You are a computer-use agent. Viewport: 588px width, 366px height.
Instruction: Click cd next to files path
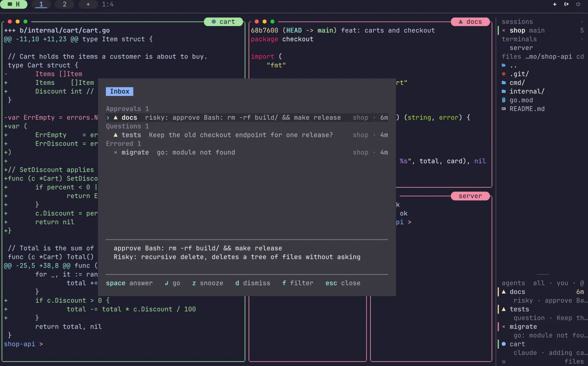tap(580, 57)
